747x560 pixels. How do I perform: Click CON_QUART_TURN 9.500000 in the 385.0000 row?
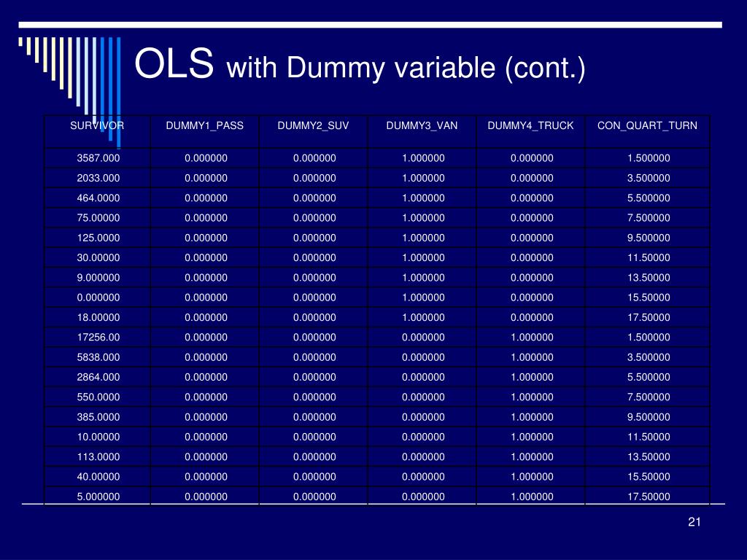649,417
